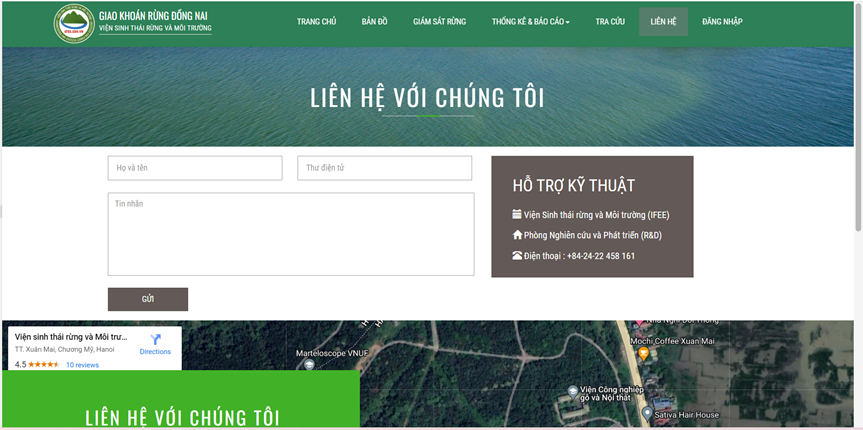Screen dimensions: 863x430
Task: Select the Liên hệ menu item
Action: (x=663, y=22)
